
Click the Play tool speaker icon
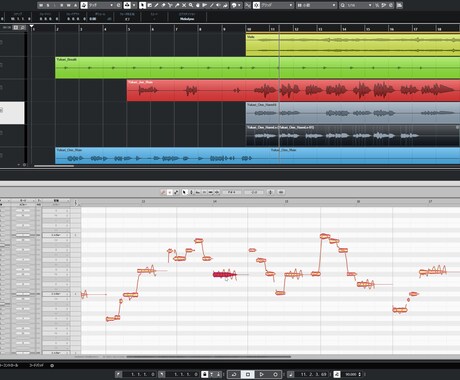tap(218, 5)
